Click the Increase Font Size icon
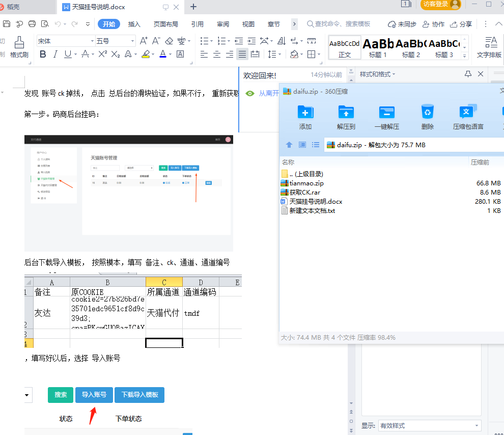Image resolution: width=504 pixels, height=435 pixels. pos(144,41)
